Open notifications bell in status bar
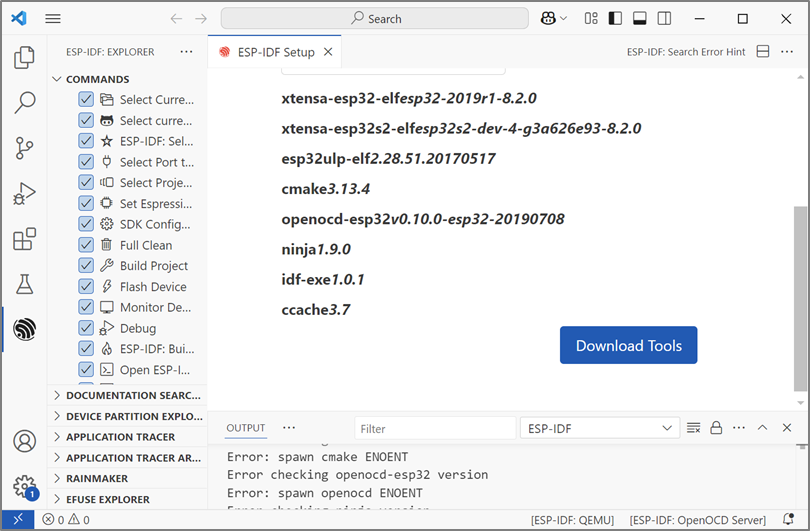The height and width of the screenshot is (531, 810). [788, 519]
